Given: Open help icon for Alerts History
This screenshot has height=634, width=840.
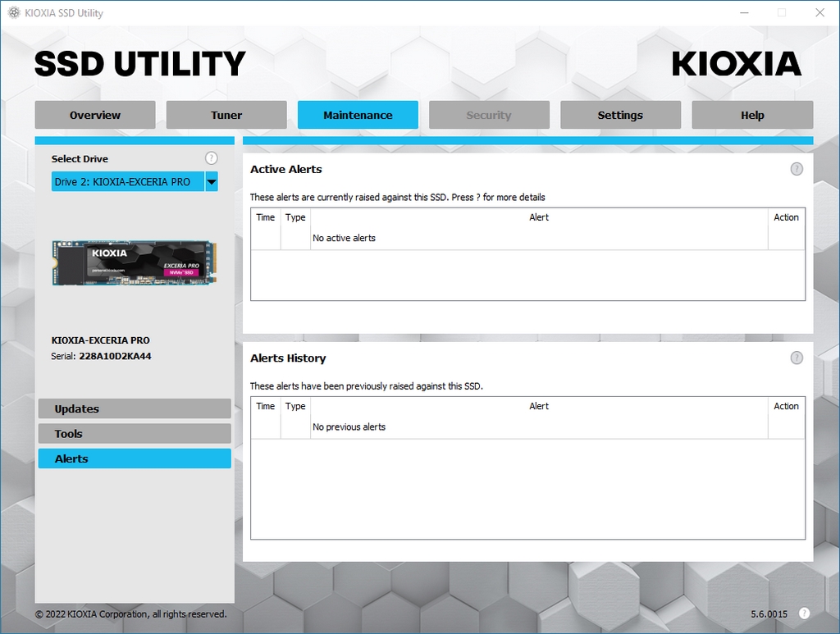Looking at the screenshot, I should (797, 358).
